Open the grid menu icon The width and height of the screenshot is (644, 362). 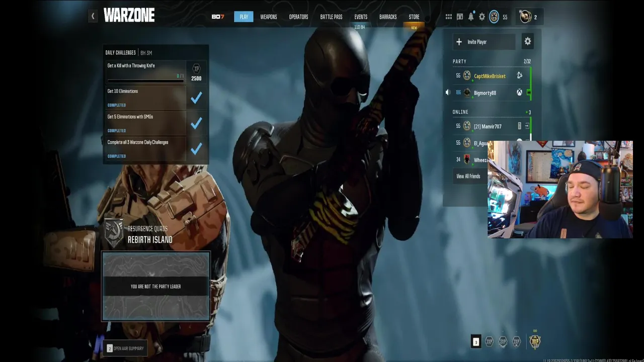tap(449, 17)
